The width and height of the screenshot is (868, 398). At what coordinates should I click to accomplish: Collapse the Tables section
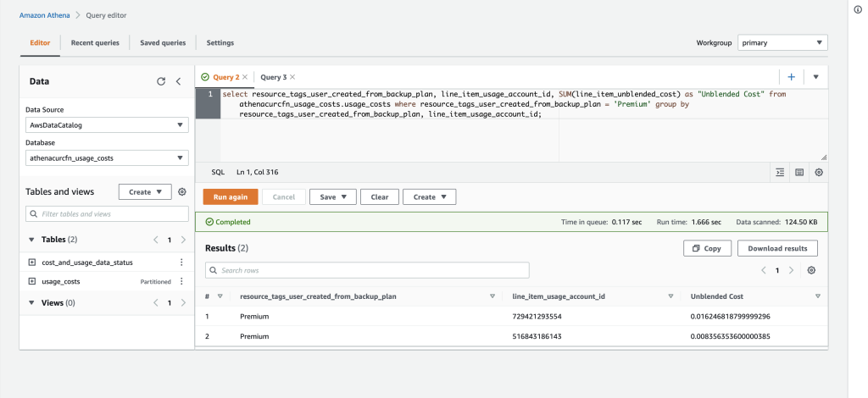(x=31, y=240)
